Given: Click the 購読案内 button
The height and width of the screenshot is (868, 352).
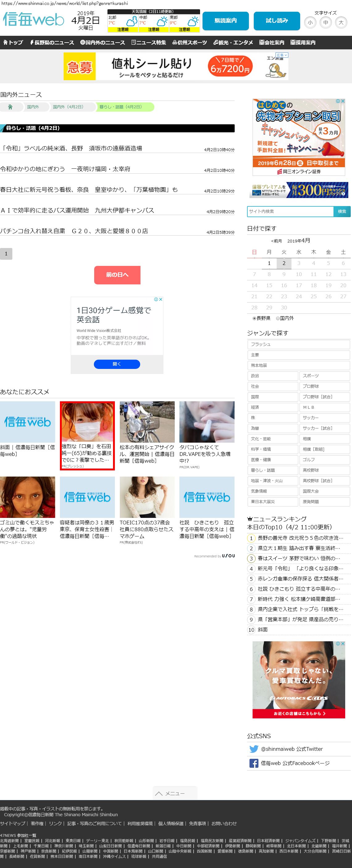Looking at the screenshot, I should [225, 21].
